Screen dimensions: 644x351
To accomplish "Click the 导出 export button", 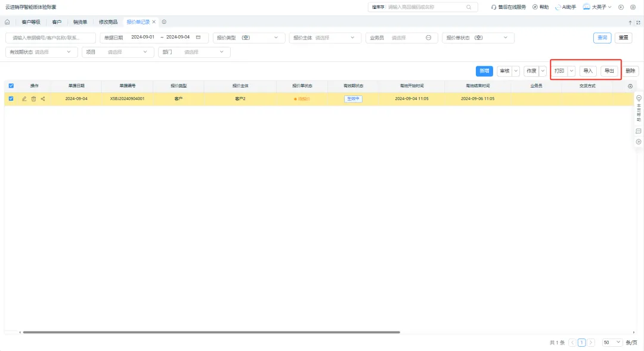I will point(609,71).
